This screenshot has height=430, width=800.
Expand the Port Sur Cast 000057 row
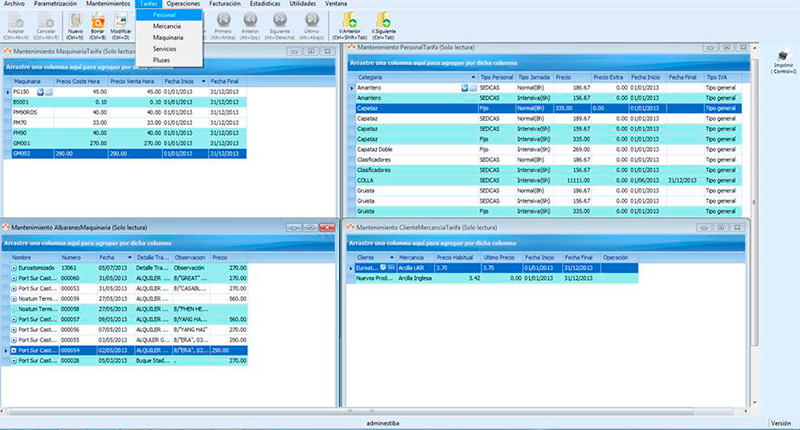14,319
